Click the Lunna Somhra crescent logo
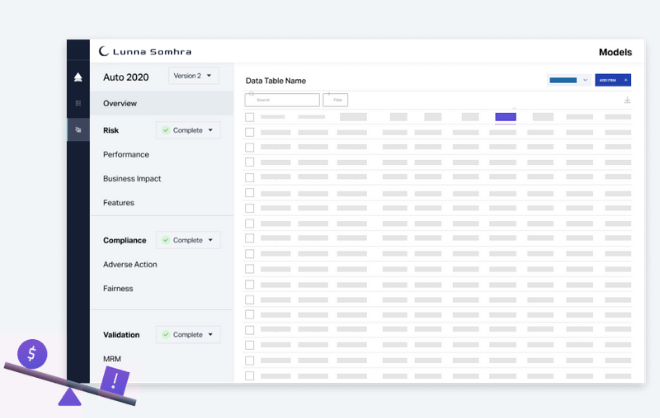The width and height of the screenshot is (660, 418). pyautogui.click(x=105, y=51)
